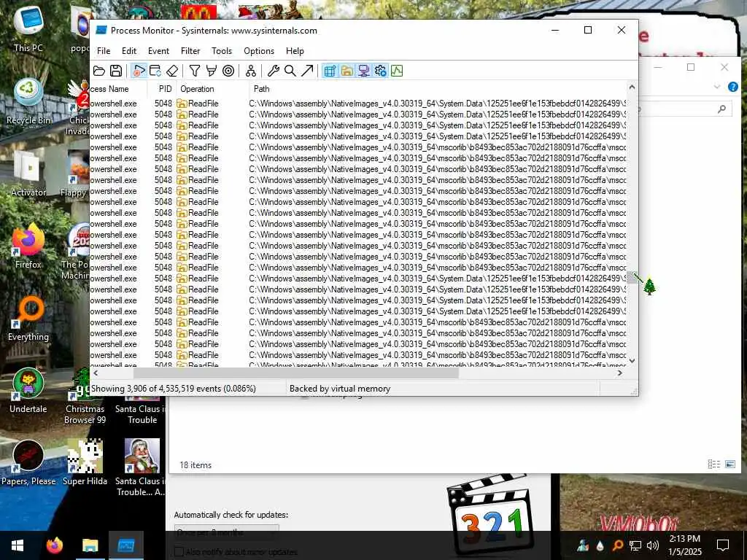Click the Path column header
This screenshot has width=747, height=560.
click(x=438, y=88)
